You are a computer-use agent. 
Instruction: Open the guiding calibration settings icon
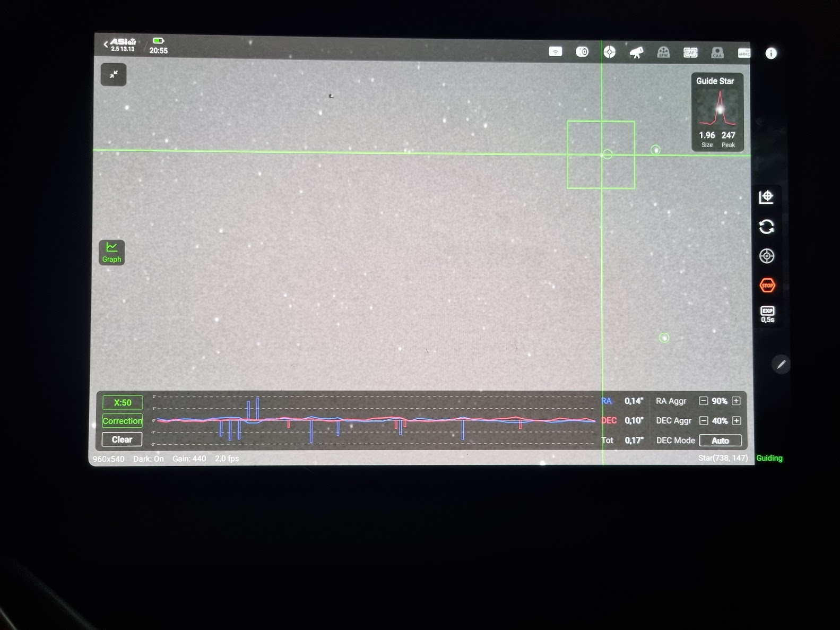click(766, 197)
